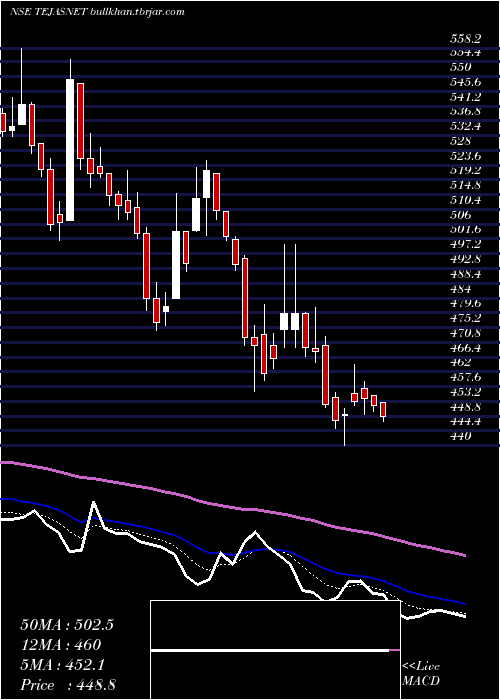
Task: Click the 50MA : 502.5 readout
Action: click(x=67, y=625)
